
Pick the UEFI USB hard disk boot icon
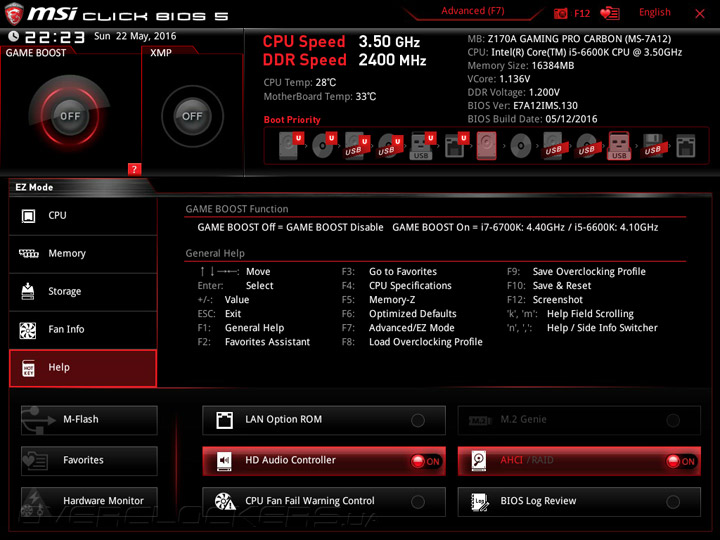pos(357,146)
